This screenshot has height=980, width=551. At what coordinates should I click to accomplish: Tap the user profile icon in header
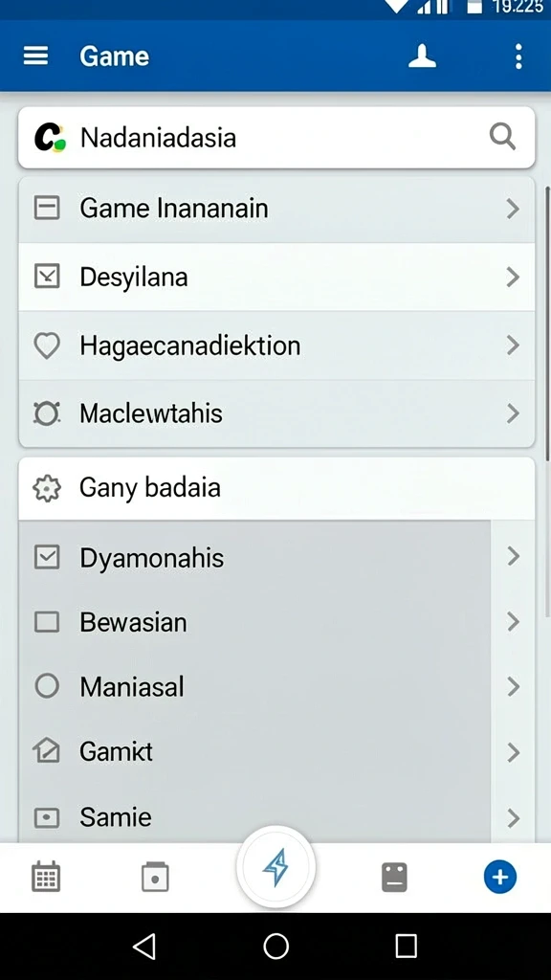422,56
